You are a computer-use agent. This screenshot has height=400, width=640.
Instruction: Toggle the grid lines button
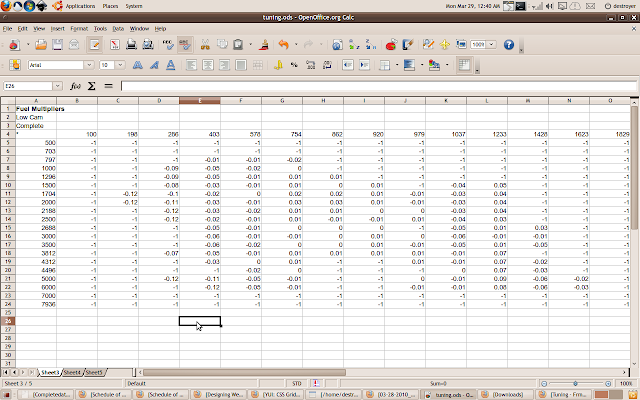click(464, 65)
